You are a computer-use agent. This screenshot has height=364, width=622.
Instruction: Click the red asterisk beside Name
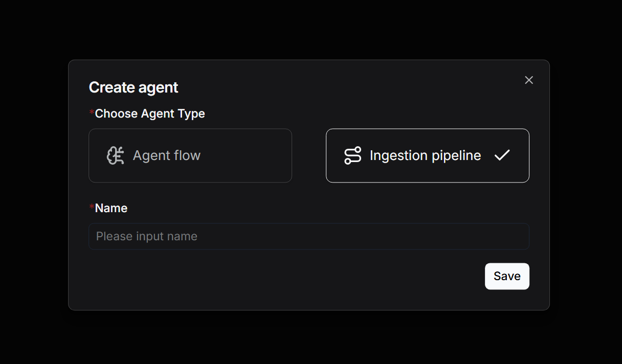[x=92, y=207]
